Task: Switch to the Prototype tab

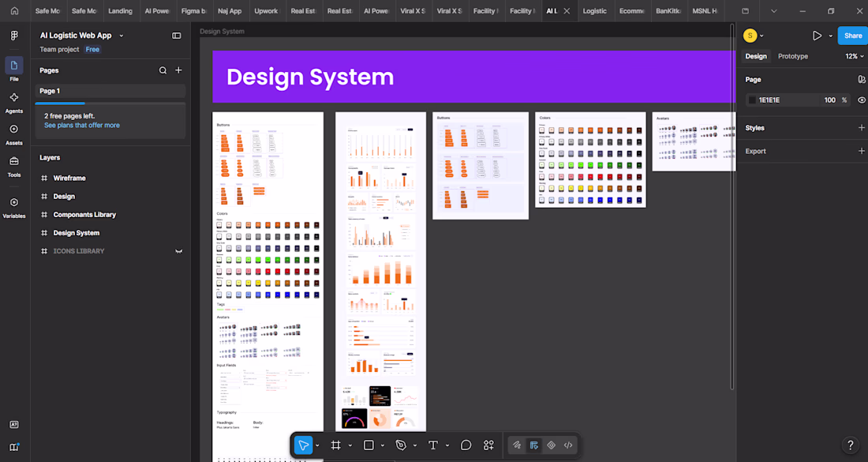Action: (793, 56)
